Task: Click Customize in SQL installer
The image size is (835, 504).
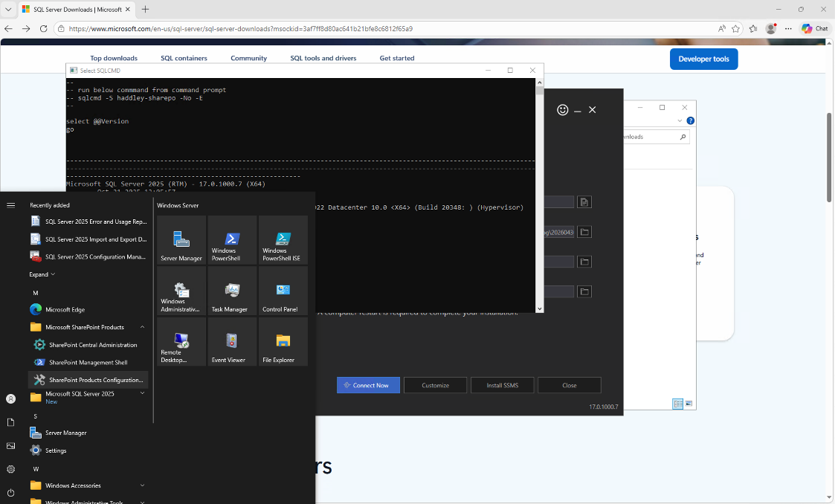Action: point(435,385)
